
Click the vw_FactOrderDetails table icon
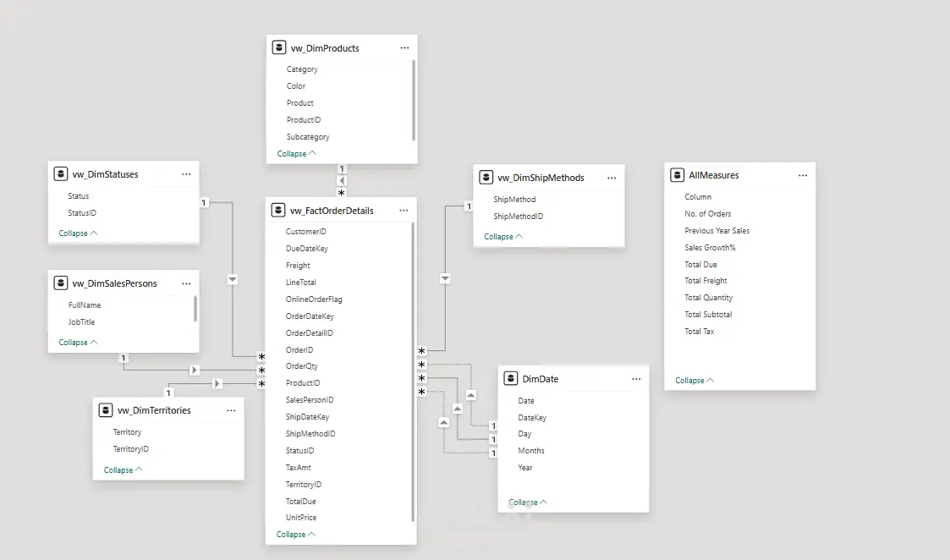[278, 210]
